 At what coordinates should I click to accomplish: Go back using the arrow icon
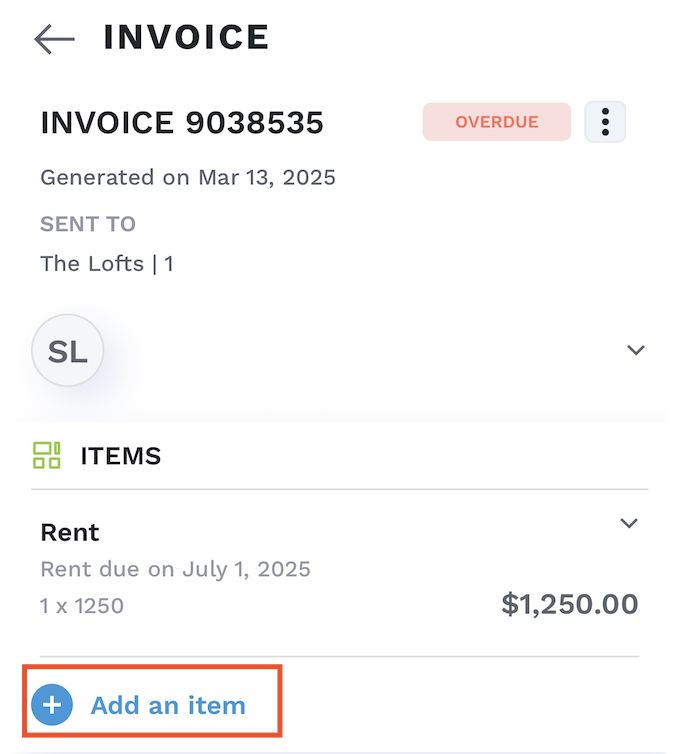click(x=54, y=38)
